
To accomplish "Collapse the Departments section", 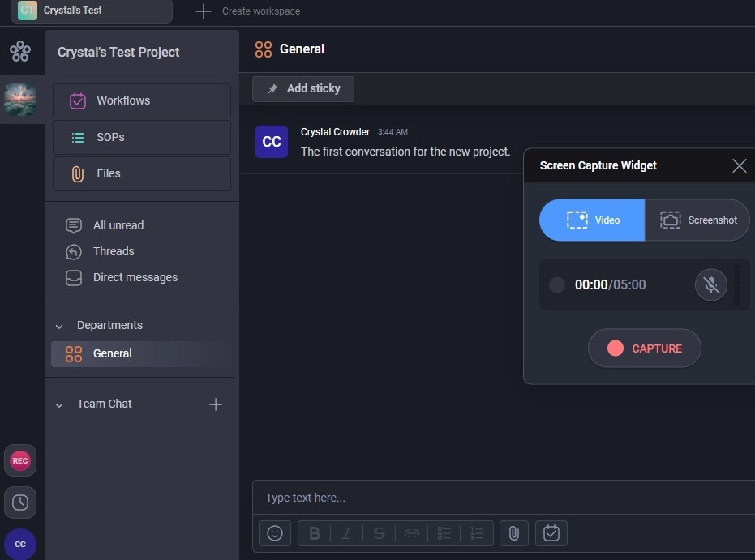I will click(x=58, y=325).
